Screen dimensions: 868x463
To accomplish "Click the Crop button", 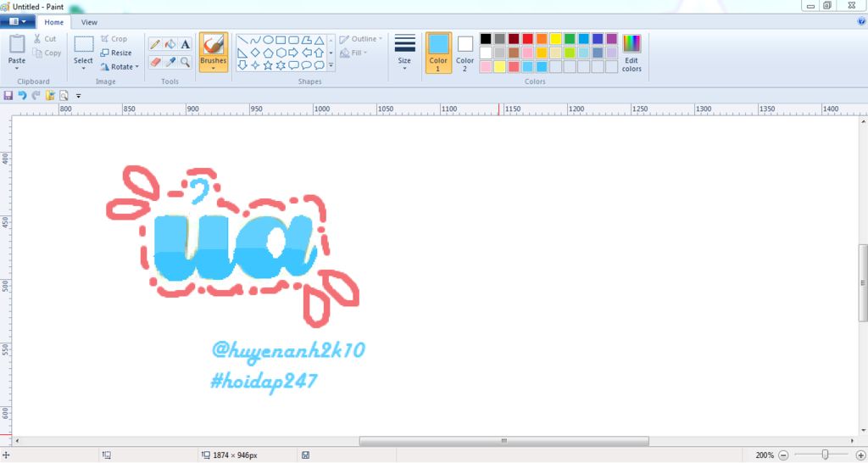I will coord(114,39).
